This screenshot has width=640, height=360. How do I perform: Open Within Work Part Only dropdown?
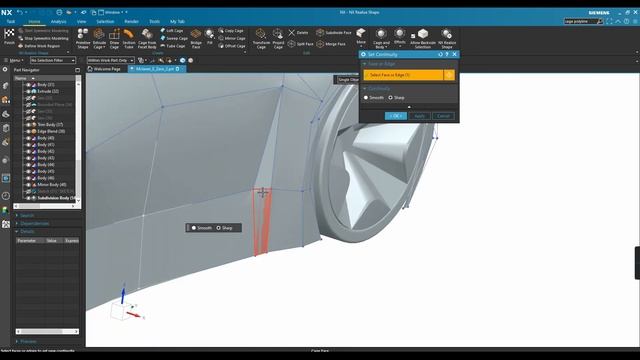111,60
